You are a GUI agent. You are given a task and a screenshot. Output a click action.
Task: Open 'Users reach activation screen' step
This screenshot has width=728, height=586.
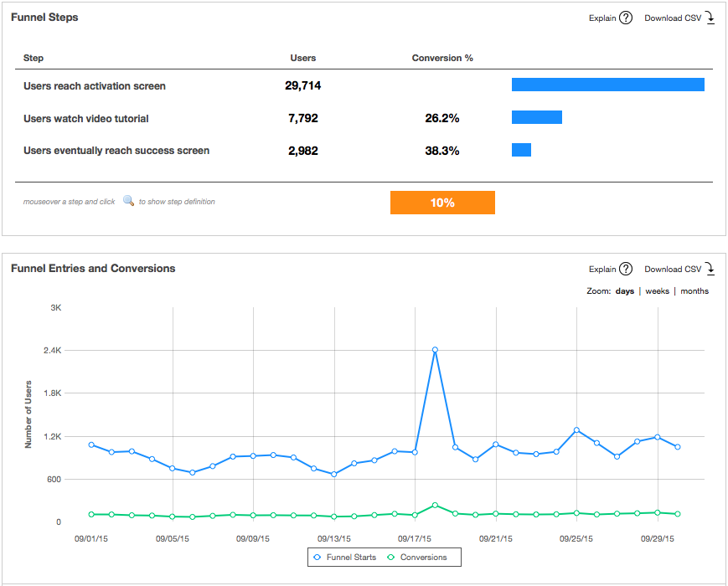click(x=95, y=86)
